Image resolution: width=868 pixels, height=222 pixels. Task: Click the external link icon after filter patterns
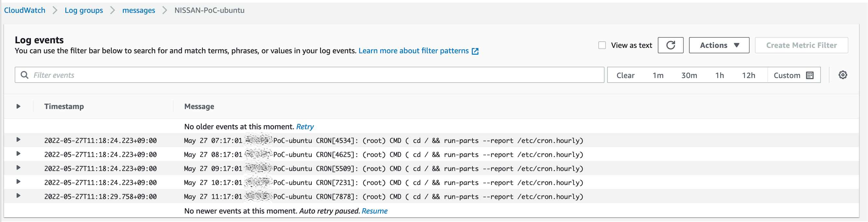click(475, 51)
